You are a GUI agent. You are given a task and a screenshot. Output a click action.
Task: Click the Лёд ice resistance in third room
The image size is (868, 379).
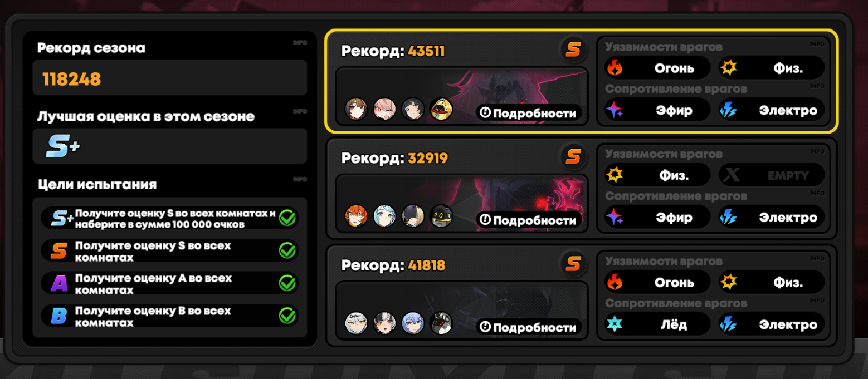(657, 324)
